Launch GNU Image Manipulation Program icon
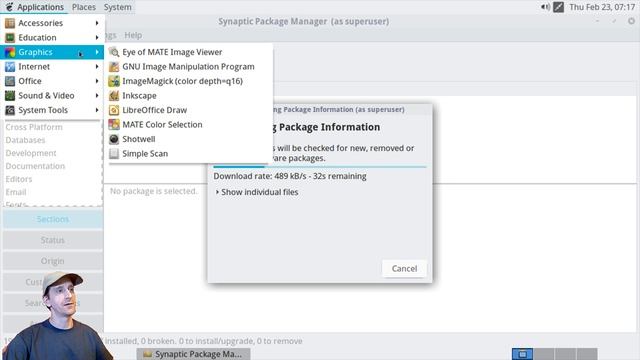 click(114, 67)
